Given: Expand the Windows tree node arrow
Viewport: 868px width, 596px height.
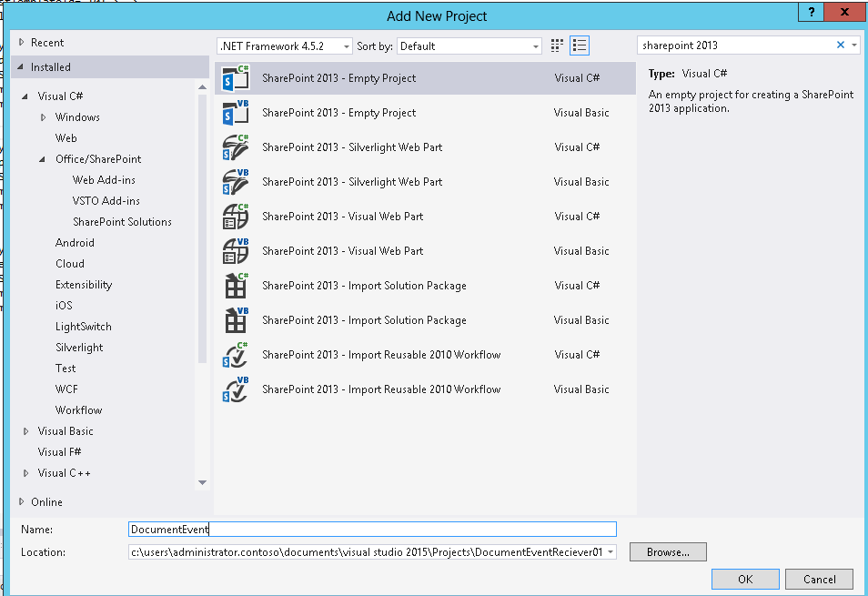Looking at the screenshot, I should pyautogui.click(x=43, y=117).
